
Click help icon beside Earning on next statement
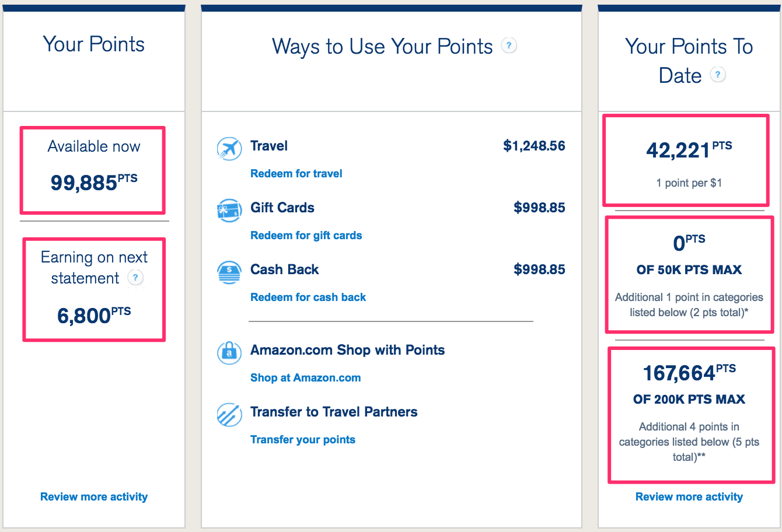tap(135, 278)
